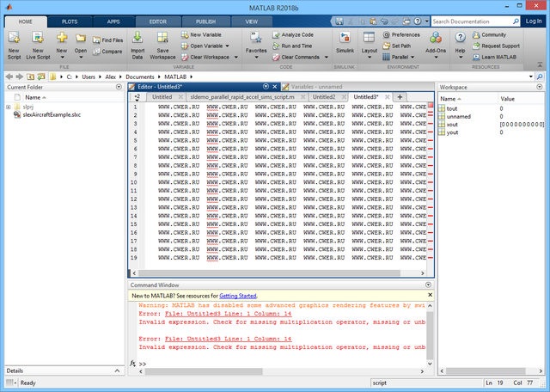Expand the slprj folder tree node

[8, 107]
